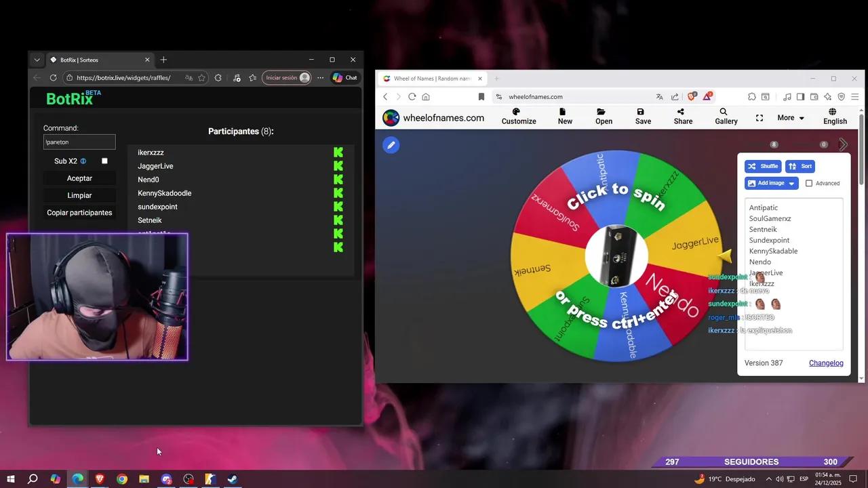The height and width of the screenshot is (488, 868).
Task: Click the Limpiar button
Action: pos(79,195)
